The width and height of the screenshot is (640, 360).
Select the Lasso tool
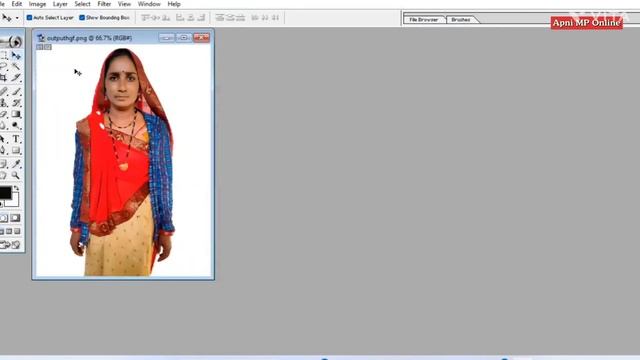4,67
